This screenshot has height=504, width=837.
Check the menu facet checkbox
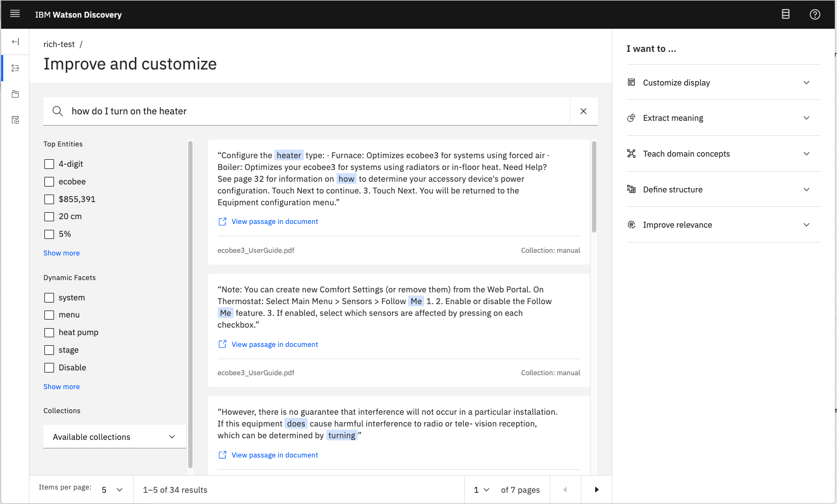click(49, 315)
